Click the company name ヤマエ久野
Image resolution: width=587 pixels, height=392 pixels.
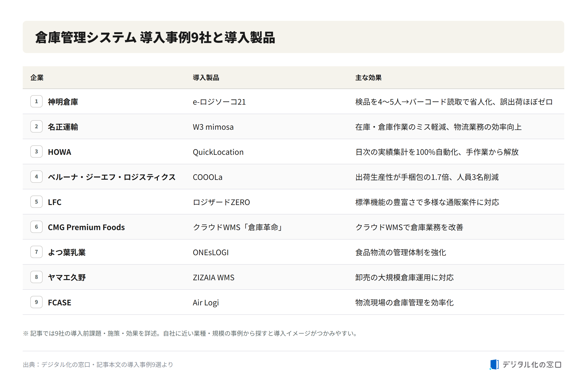click(x=67, y=277)
